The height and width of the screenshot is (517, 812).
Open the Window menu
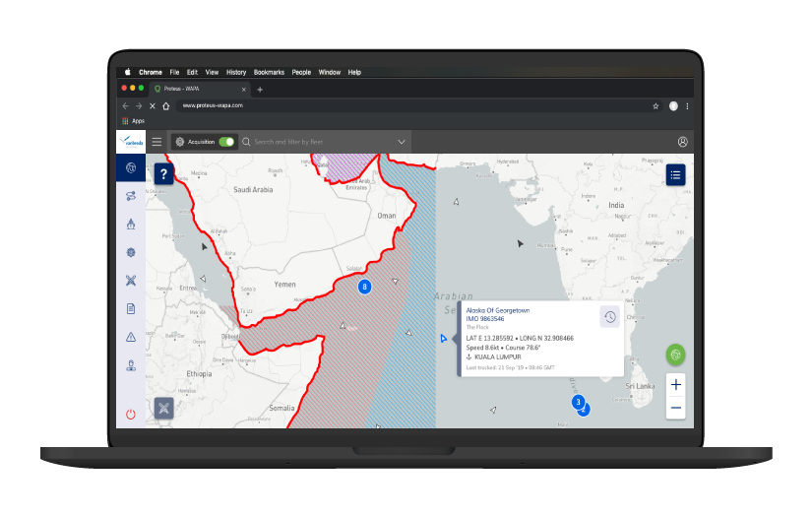(x=330, y=72)
